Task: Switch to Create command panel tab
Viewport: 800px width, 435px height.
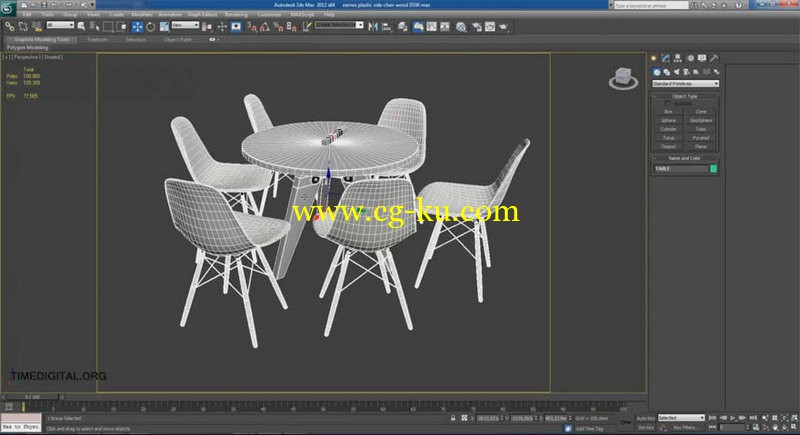Action: (654, 59)
